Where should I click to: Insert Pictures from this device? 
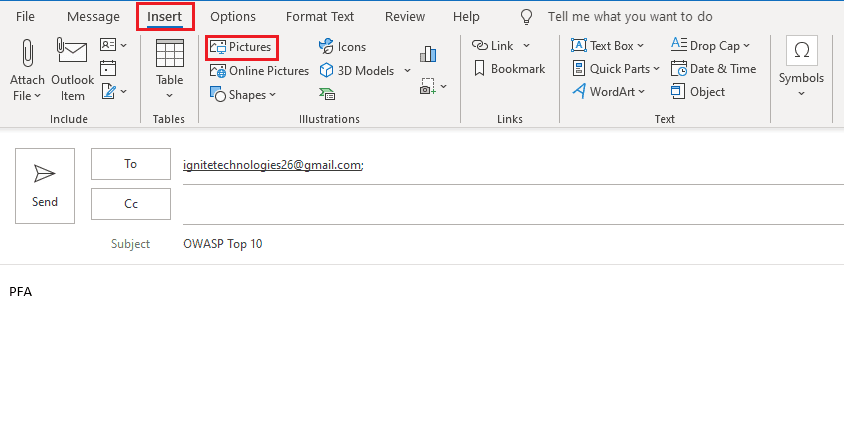tap(241, 47)
